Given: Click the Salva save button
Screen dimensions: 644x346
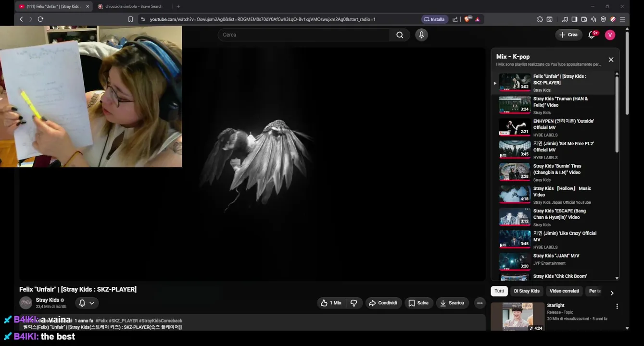Looking at the screenshot, I should tap(418, 303).
